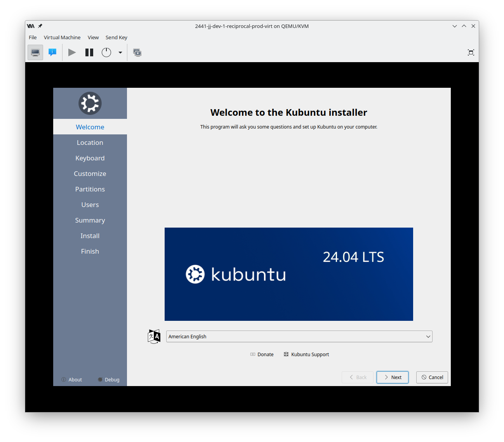
Task: Pause the virtual machine
Action: (x=89, y=52)
